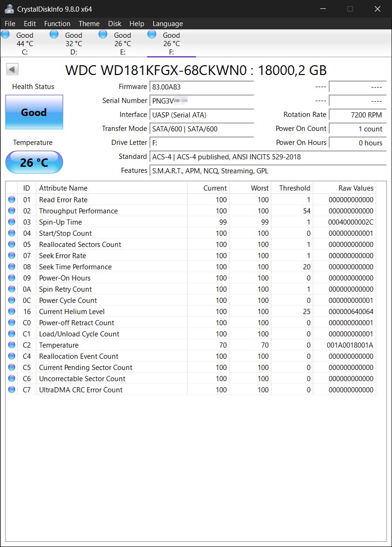Click status orb for Power-off Retract Count

click(x=12, y=322)
